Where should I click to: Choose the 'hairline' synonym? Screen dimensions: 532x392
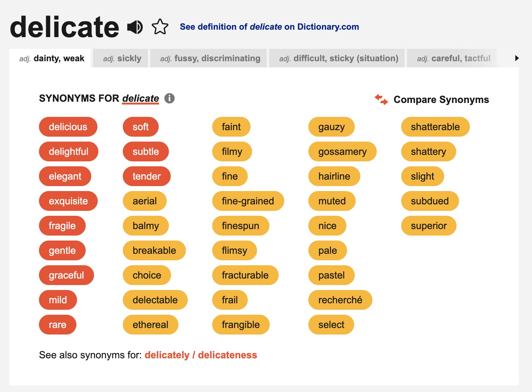[x=334, y=176]
